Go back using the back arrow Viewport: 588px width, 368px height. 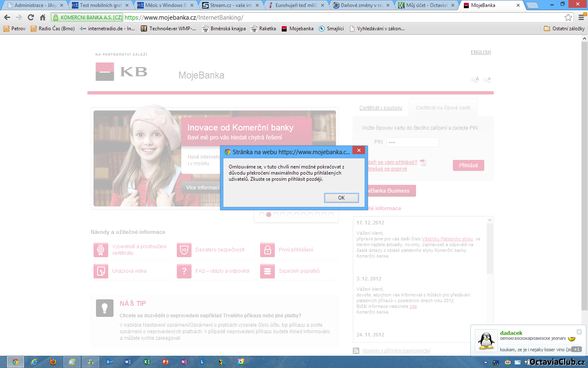click(x=7, y=17)
